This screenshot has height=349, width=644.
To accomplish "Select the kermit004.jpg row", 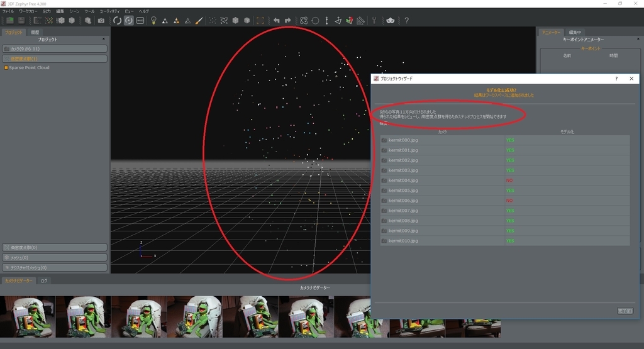I will (505, 180).
